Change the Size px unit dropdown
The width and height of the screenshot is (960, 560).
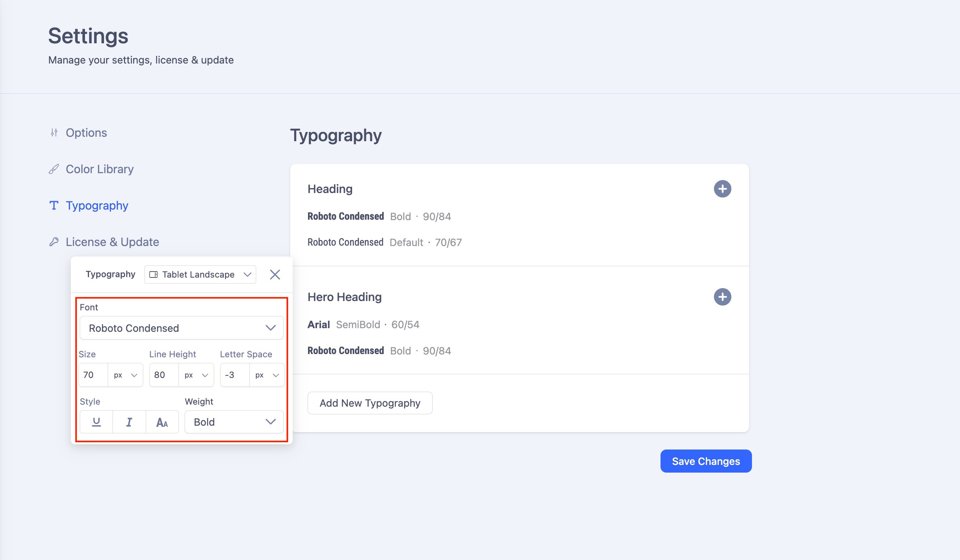click(125, 375)
